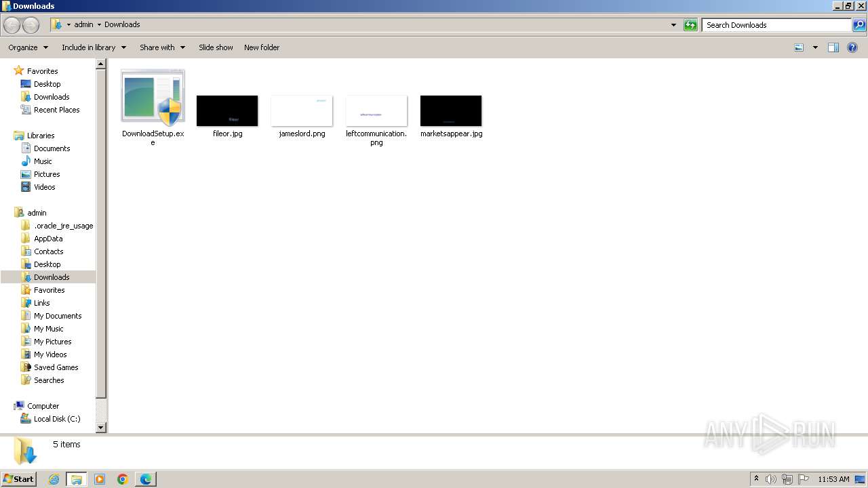Image resolution: width=868 pixels, height=488 pixels.
Task: Go forward with the Forward arrow button
Action: [31, 25]
